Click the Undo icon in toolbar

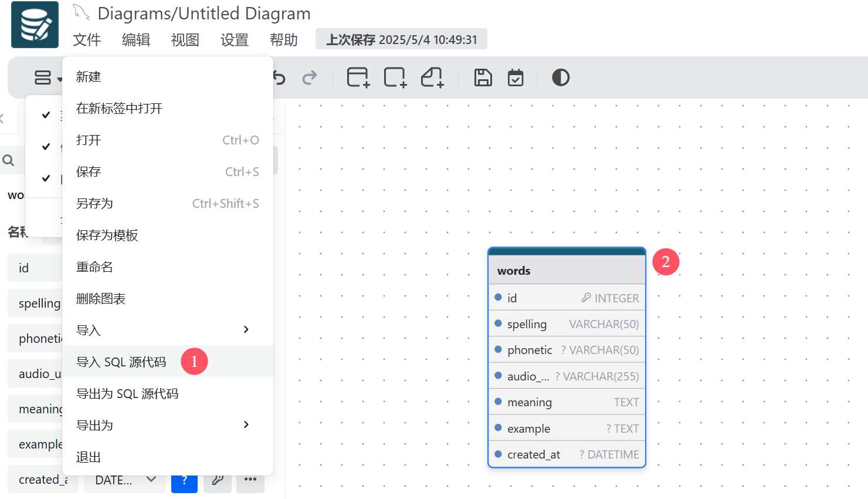[277, 77]
